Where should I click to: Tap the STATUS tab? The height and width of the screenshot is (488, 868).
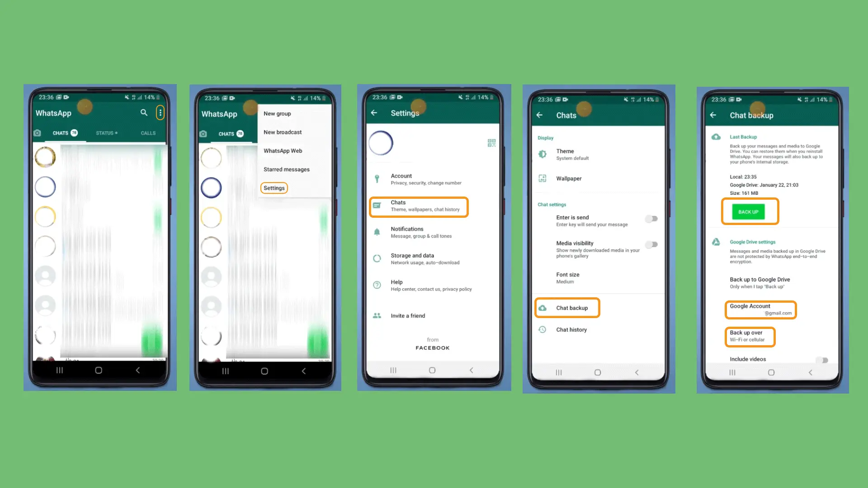(x=105, y=133)
